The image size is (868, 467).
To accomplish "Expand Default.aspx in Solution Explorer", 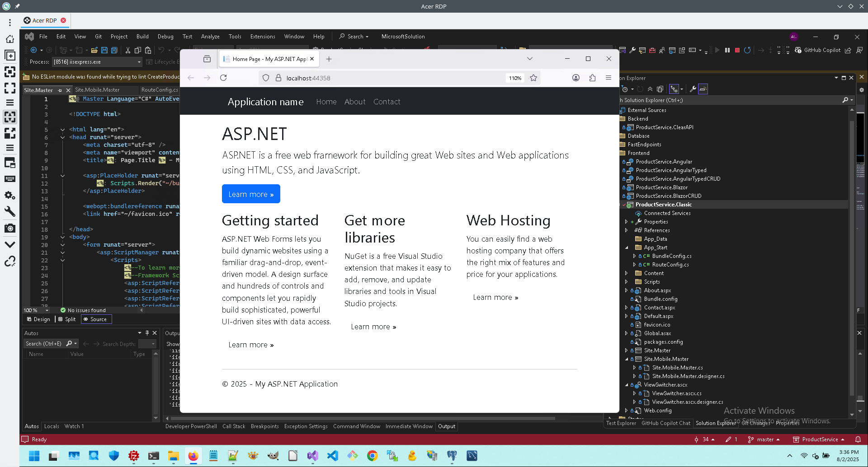I will 626,316.
